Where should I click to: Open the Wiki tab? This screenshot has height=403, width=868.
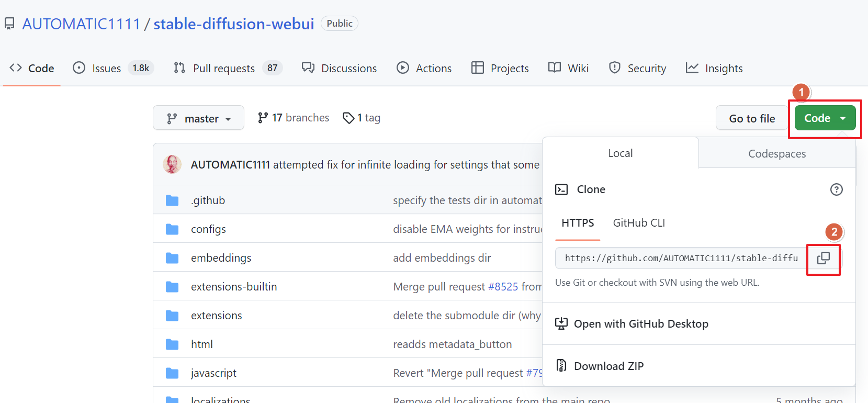click(568, 68)
